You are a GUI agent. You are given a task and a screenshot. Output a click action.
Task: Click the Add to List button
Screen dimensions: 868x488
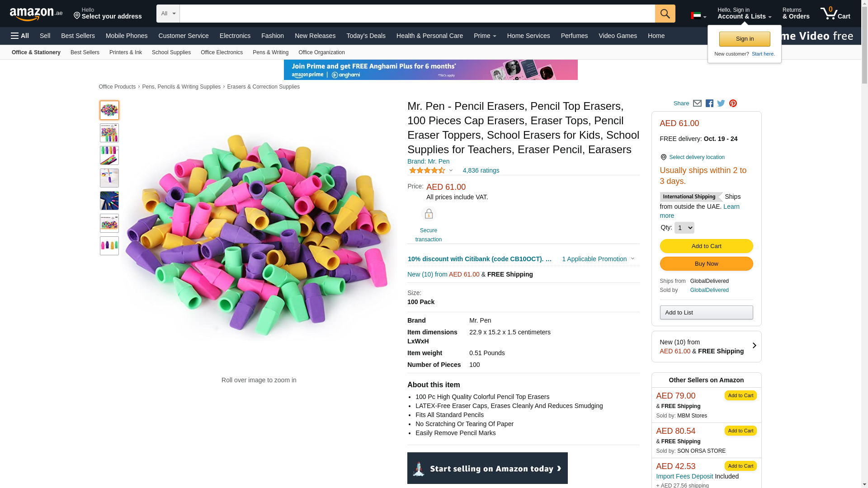pyautogui.click(x=706, y=313)
